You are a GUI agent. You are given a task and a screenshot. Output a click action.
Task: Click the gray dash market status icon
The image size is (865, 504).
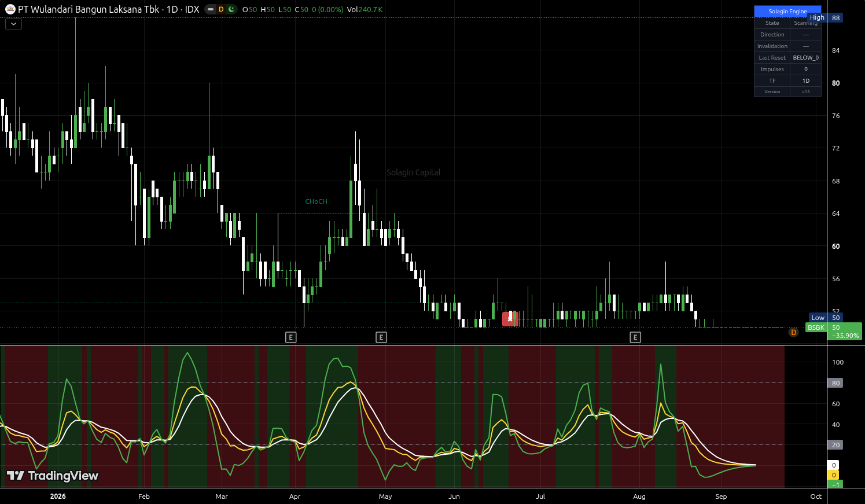click(x=211, y=9)
